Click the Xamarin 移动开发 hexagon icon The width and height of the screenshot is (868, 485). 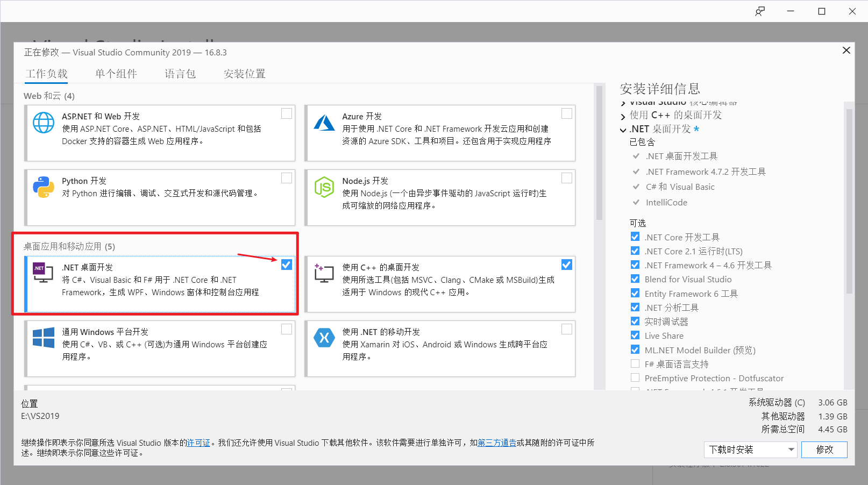point(324,338)
